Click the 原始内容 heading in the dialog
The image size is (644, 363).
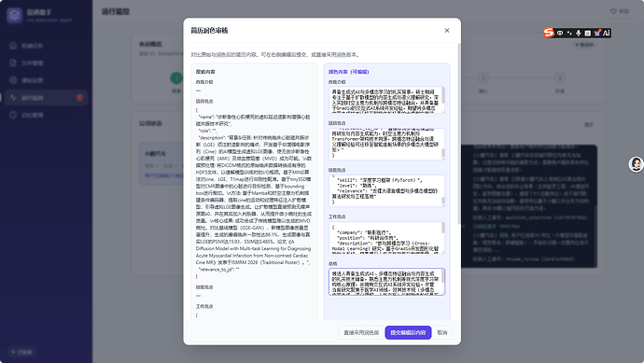tap(205, 72)
